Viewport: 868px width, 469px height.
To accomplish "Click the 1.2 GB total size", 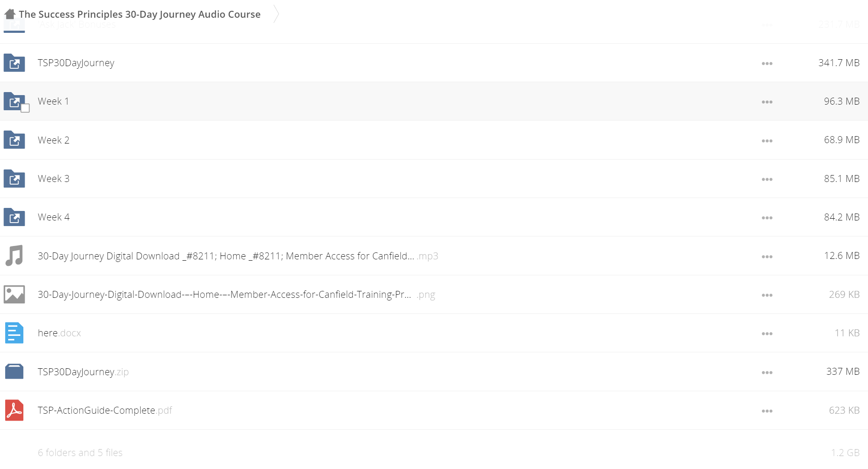I will pos(845,453).
